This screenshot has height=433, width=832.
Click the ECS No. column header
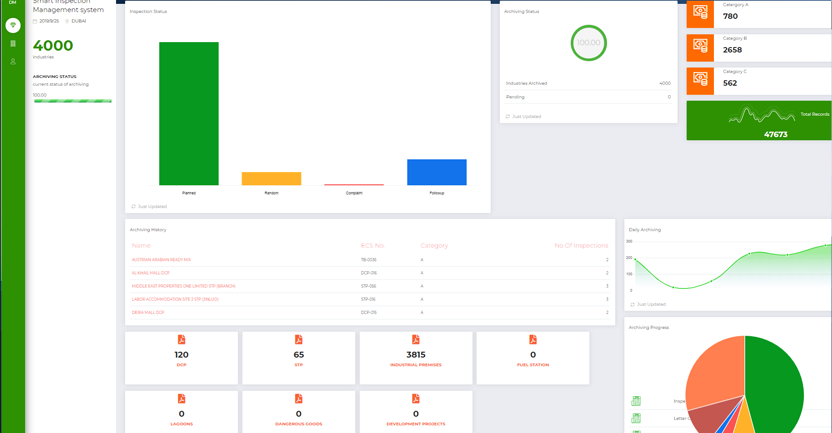[373, 246]
